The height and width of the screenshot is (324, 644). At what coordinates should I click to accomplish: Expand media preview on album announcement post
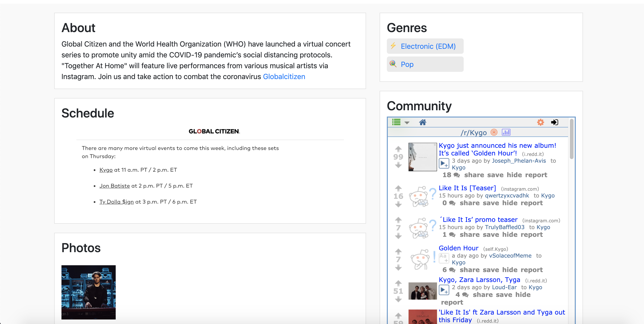click(x=444, y=164)
